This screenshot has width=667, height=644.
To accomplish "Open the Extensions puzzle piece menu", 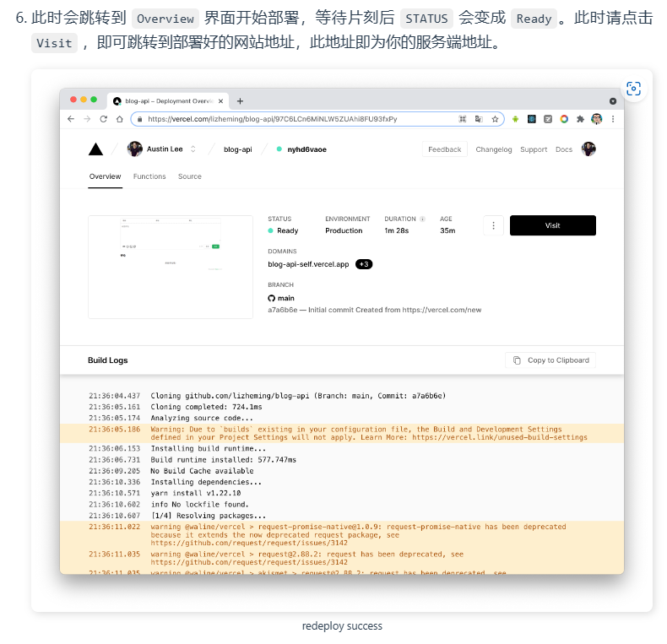I will [x=580, y=119].
